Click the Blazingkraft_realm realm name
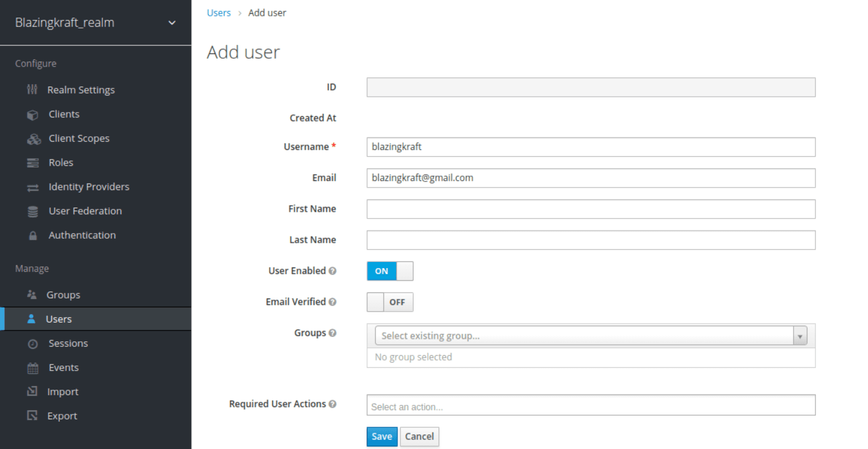Image resolution: width=868 pixels, height=449 pixels. point(65,23)
